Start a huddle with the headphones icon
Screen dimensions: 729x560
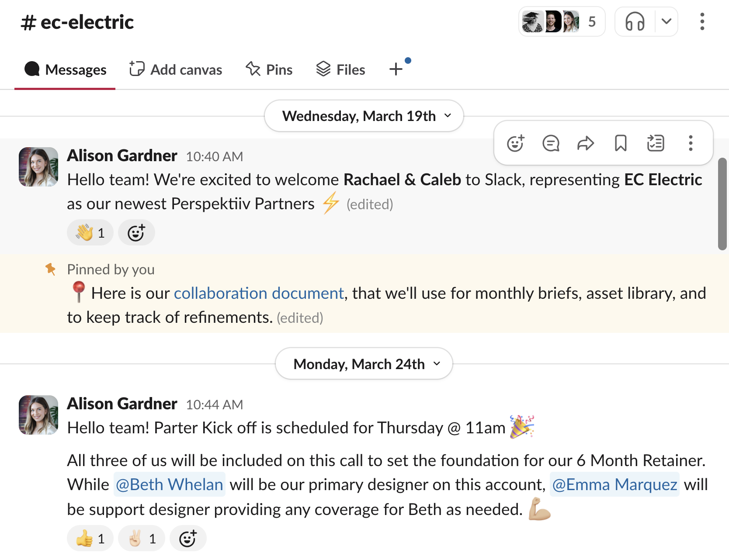pos(635,21)
